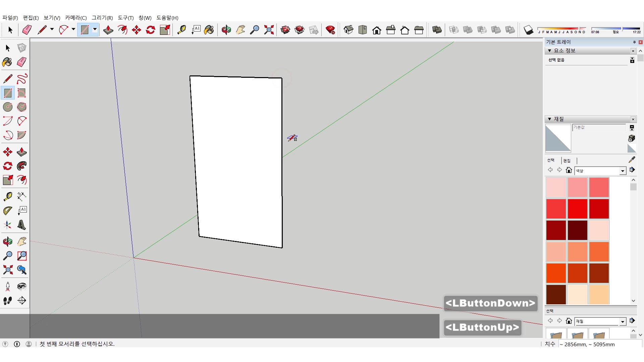Image resolution: width=644 pixels, height=362 pixels.
Task: Choose the Paint Bucket tool in left toolbar
Action: (x=7, y=62)
